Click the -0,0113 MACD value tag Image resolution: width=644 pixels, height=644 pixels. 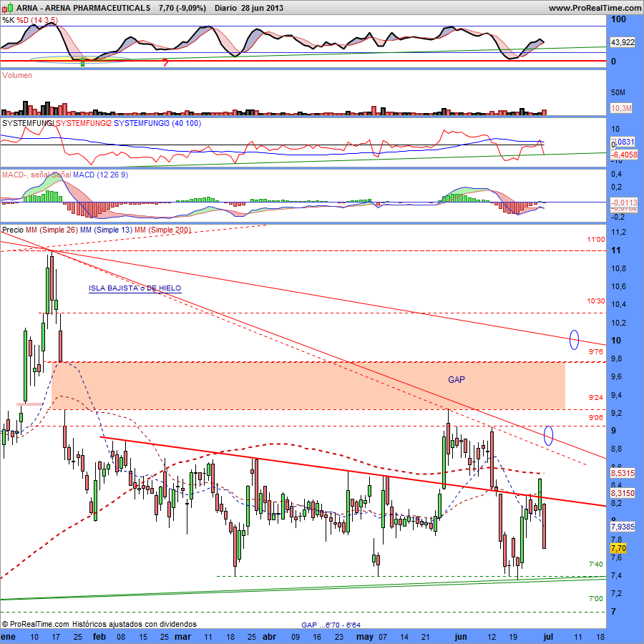pyautogui.click(x=623, y=203)
